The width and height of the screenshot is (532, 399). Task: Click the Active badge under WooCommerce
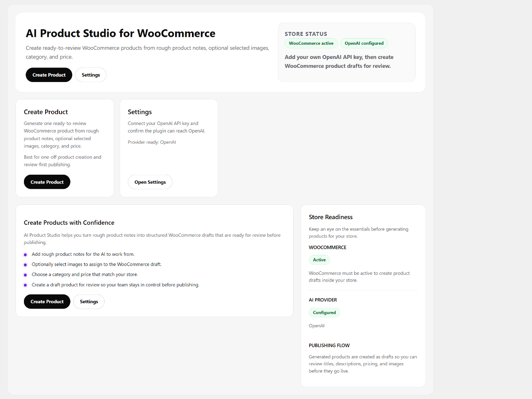(x=319, y=260)
